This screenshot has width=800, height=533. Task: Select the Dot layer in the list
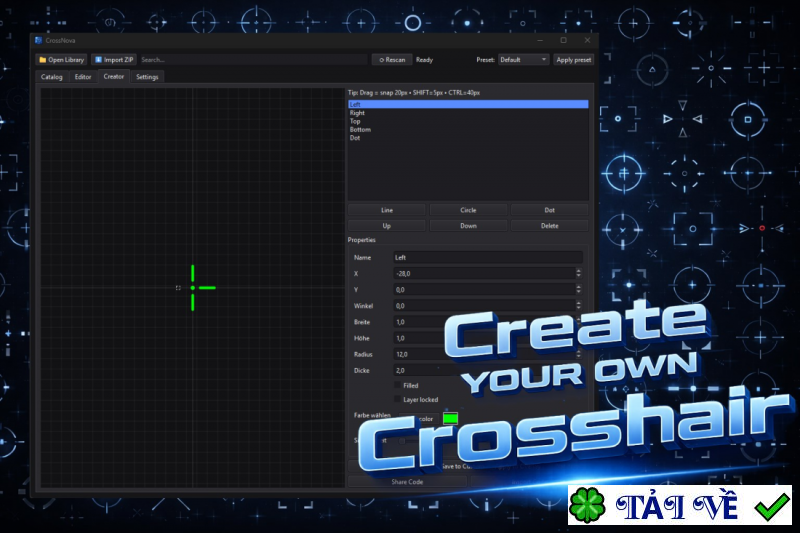point(468,138)
